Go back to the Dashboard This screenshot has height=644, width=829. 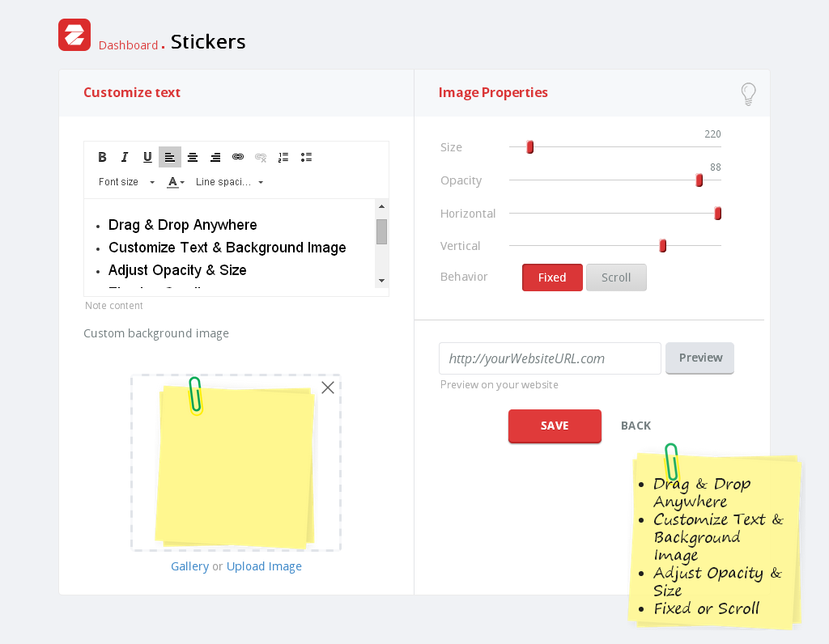click(128, 45)
